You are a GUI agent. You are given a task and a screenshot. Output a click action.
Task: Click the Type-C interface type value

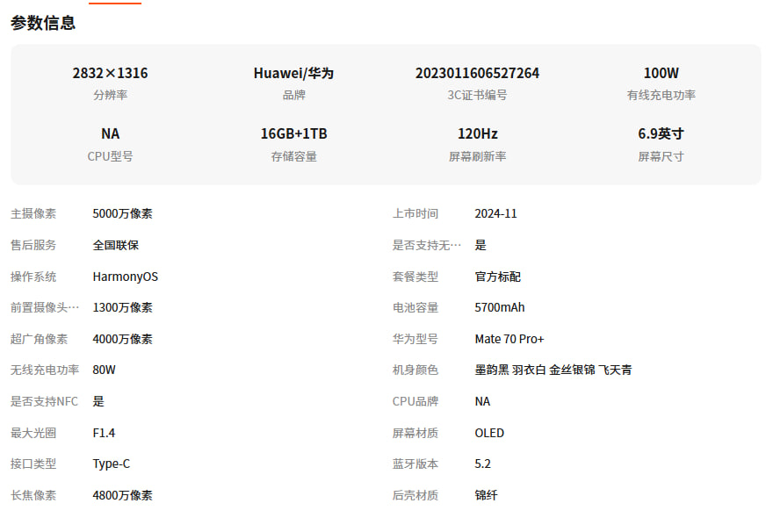(112, 464)
